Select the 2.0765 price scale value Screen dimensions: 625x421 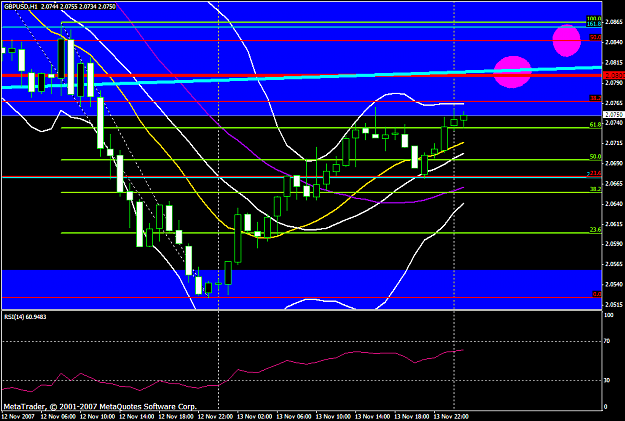[x=614, y=103]
